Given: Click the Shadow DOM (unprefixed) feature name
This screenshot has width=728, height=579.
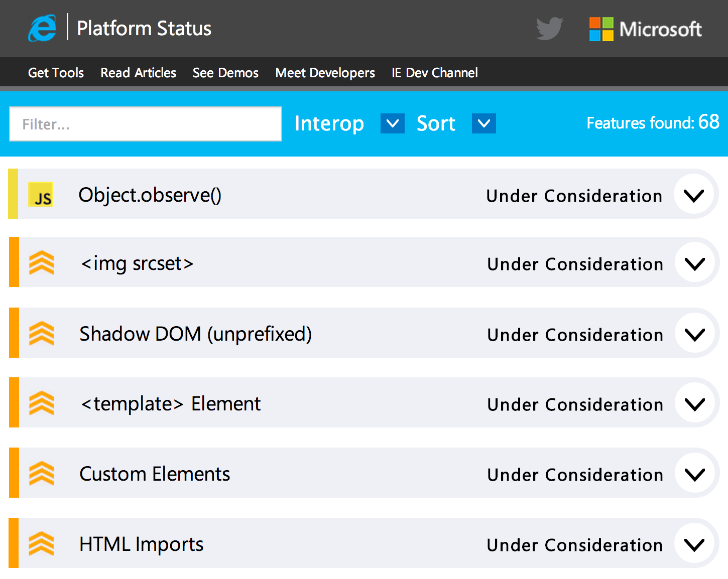Looking at the screenshot, I should coord(196,334).
